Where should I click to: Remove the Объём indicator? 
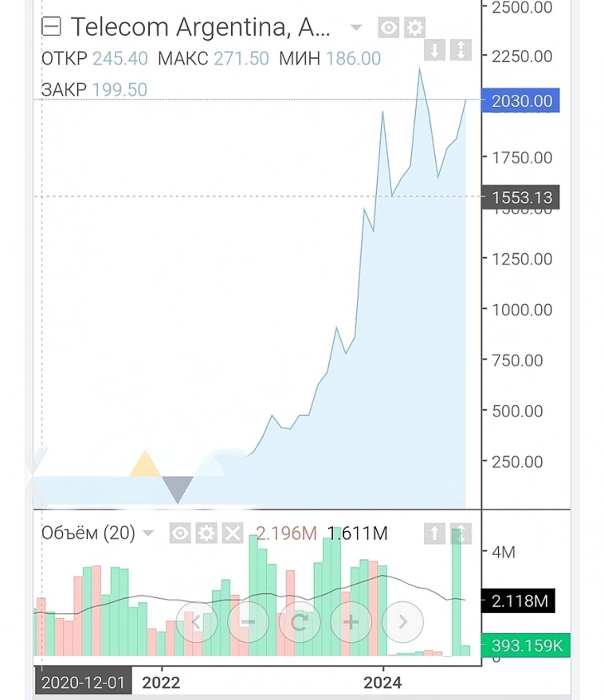232,534
